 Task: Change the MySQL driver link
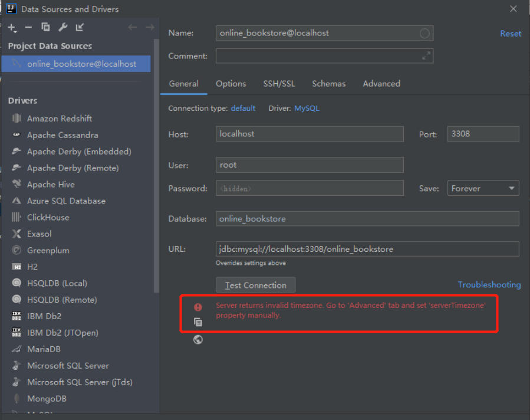pos(307,108)
